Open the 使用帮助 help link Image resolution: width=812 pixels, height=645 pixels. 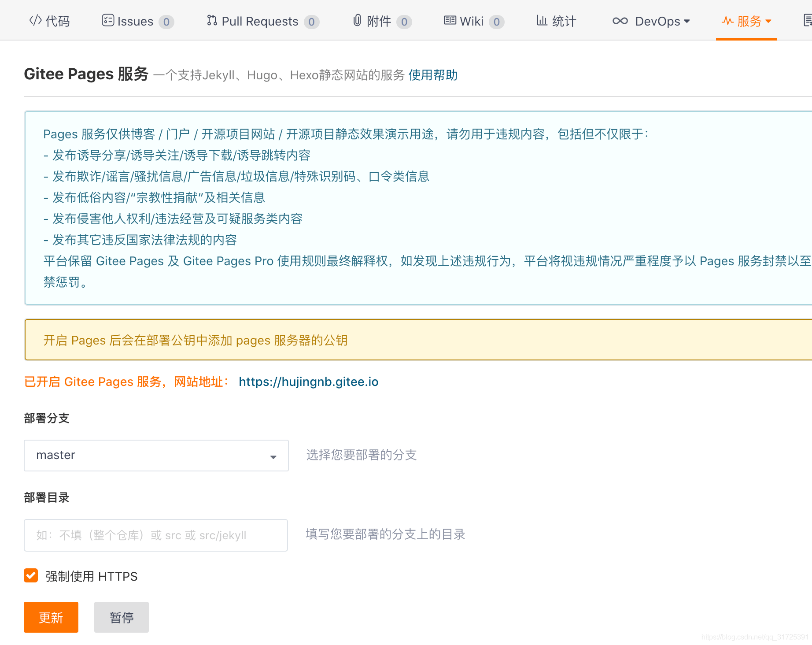(433, 75)
